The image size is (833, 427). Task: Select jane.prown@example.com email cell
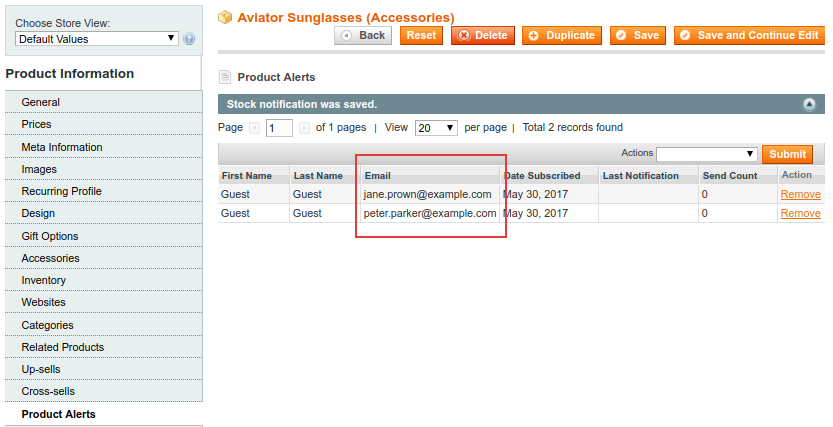[x=430, y=194]
